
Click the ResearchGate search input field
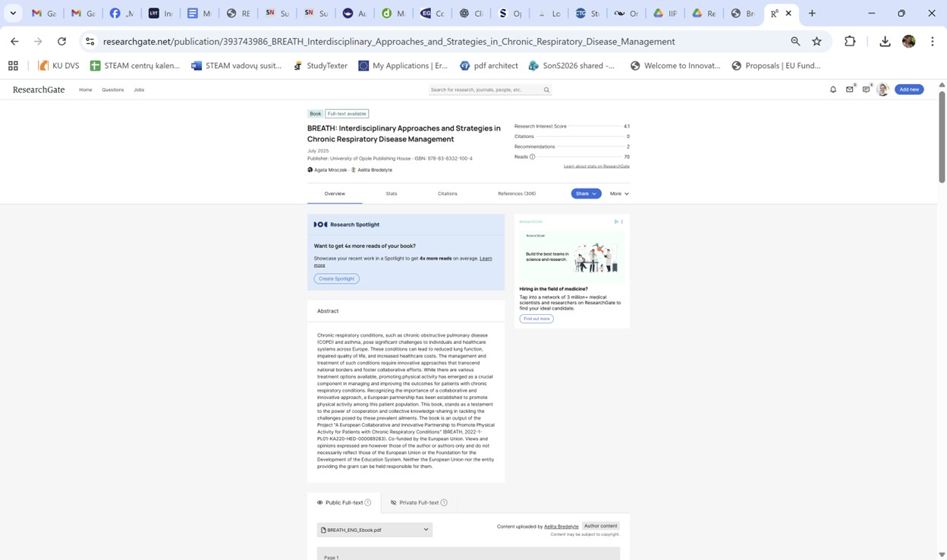[x=485, y=90]
